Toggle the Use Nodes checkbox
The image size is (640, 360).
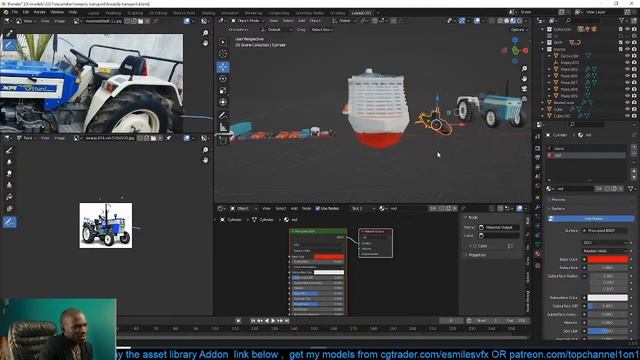(318, 209)
